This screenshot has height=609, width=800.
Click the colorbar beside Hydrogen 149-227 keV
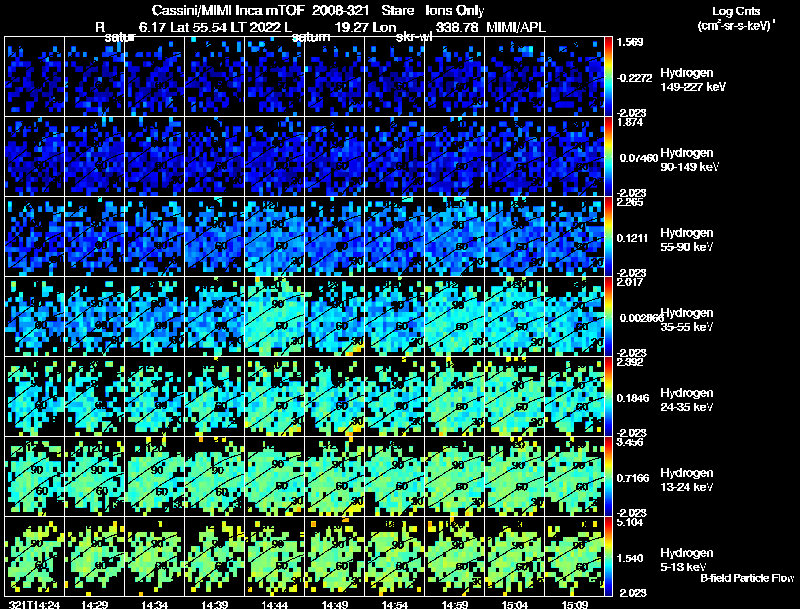[x=608, y=77]
